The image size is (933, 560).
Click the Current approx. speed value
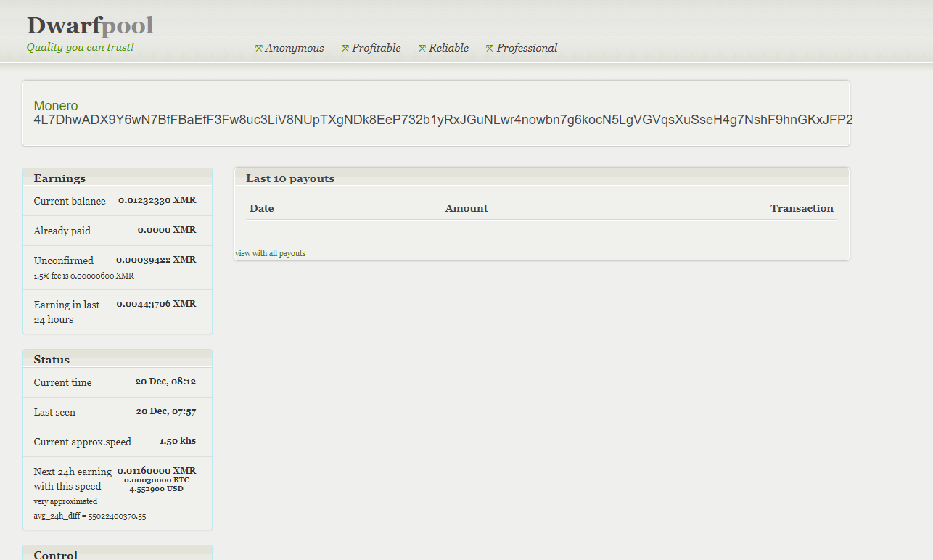click(177, 441)
